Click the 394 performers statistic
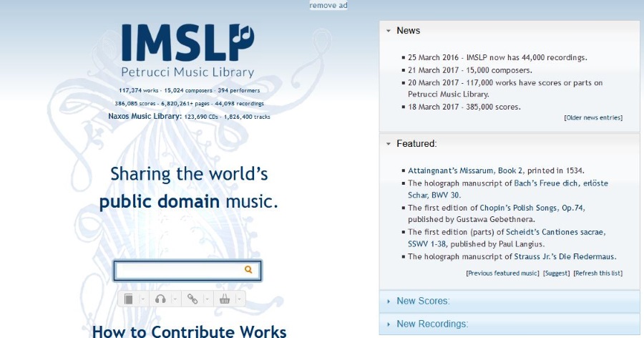The height and width of the screenshot is (338, 644). click(x=238, y=90)
